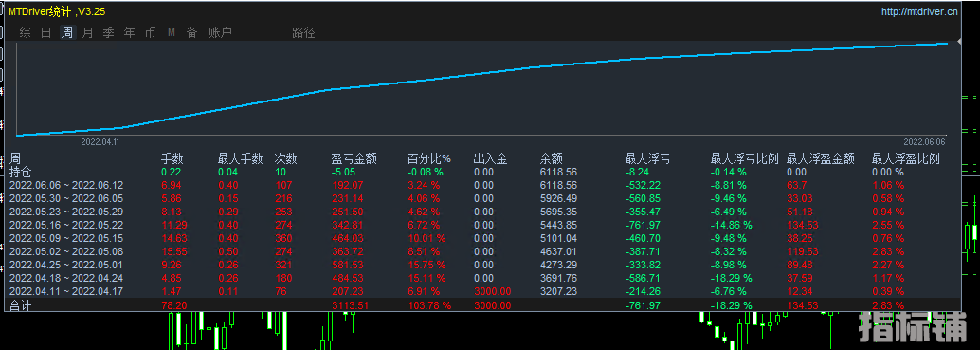The height and width of the screenshot is (350, 980).
Task: Click trade count 360
Action: [283, 238]
